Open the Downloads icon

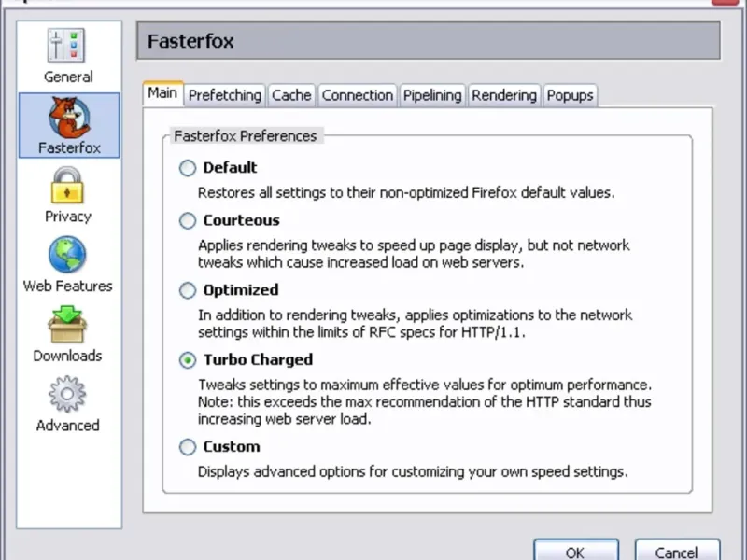pyautogui.click(x=67, y=325)
